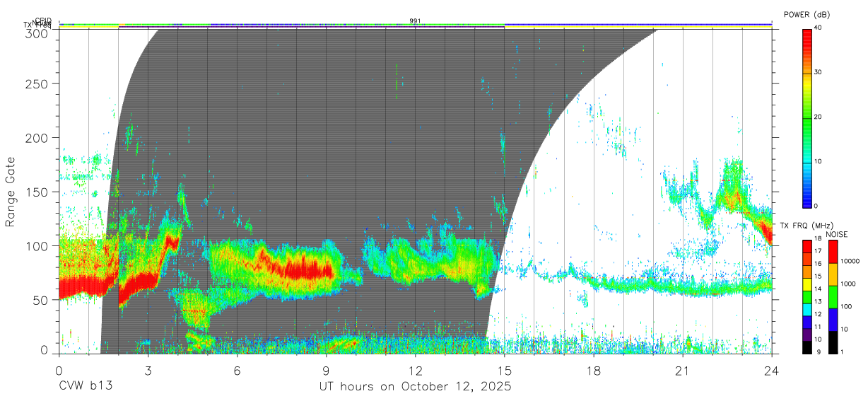The width and height of the screenshot is (868, 401).
Task: Click the '18' hour tick on UT axis
Action: [x=594, y=370]
